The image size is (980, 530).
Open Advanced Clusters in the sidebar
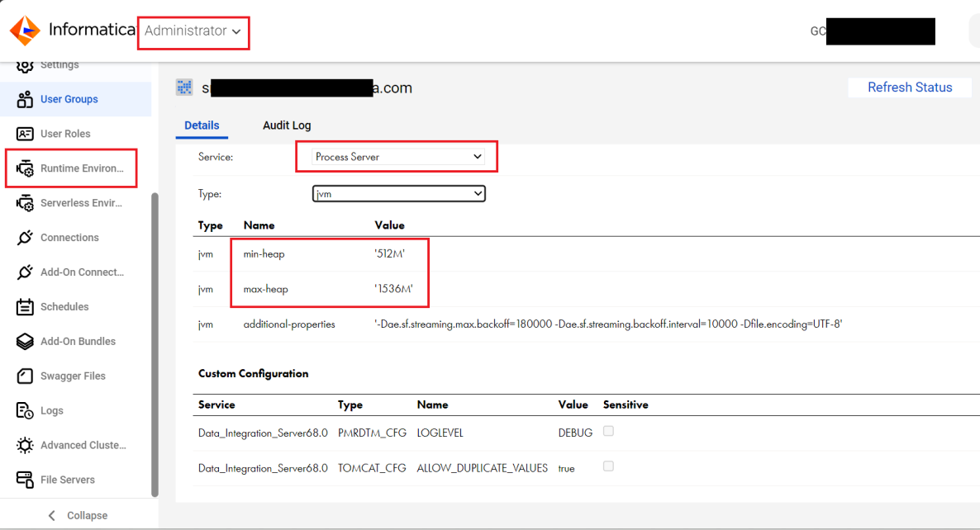(x=76, y=445)
